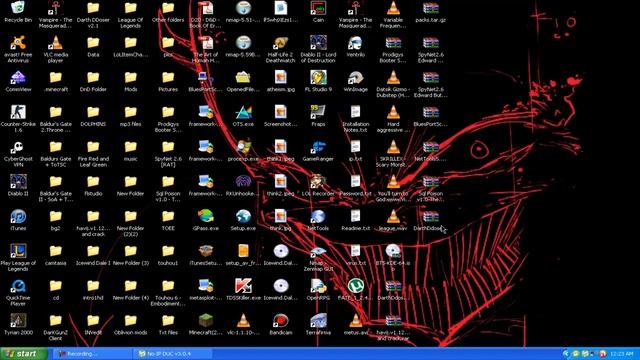Open the Txt files folder
640x360 pixels.
pyautogui.click(x=168, y=320)
